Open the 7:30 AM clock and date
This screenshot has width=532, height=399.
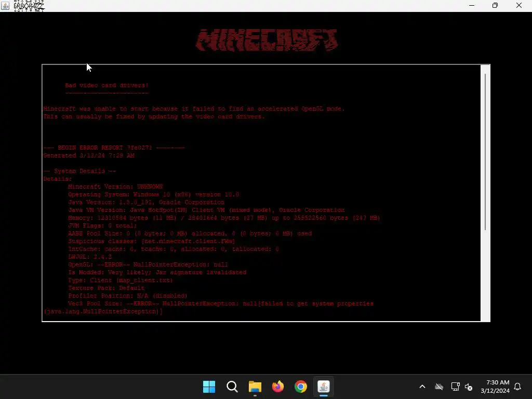click(x=495, y=387)
